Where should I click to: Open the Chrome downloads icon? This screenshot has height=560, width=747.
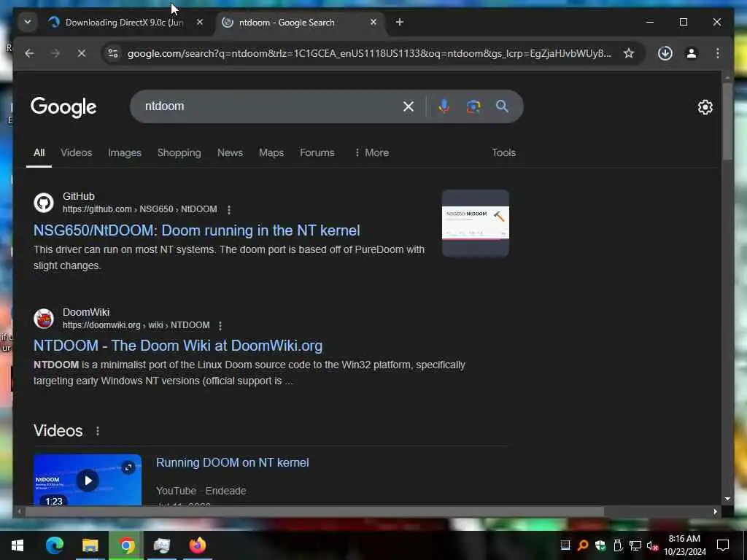coord(665,53)
